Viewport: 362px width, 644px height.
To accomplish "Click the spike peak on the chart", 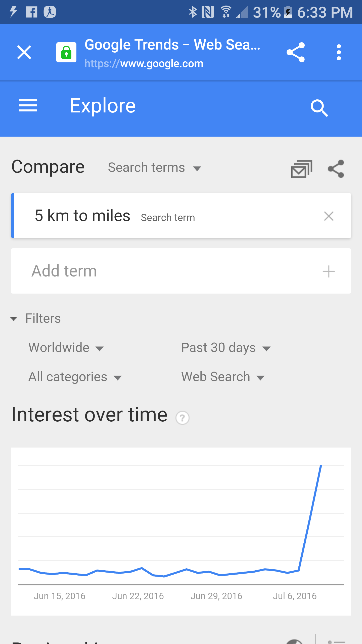I will [x=321, y=466].
